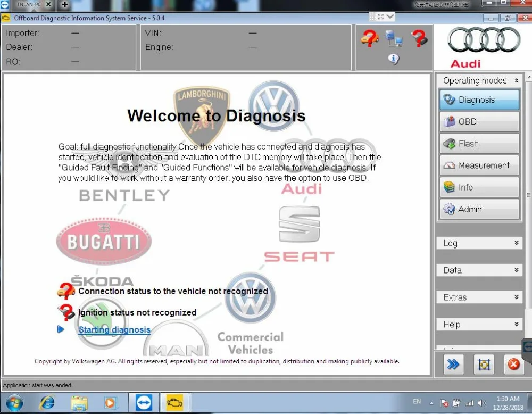Click the ODIS title bar app icon
The image size is (532, 414).
pyautogui.click(x=6, y=18)
